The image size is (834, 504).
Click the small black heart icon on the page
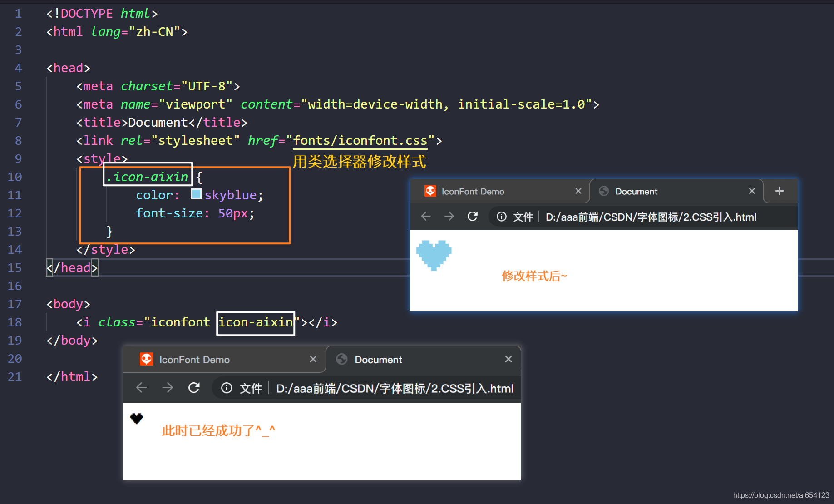137,418
